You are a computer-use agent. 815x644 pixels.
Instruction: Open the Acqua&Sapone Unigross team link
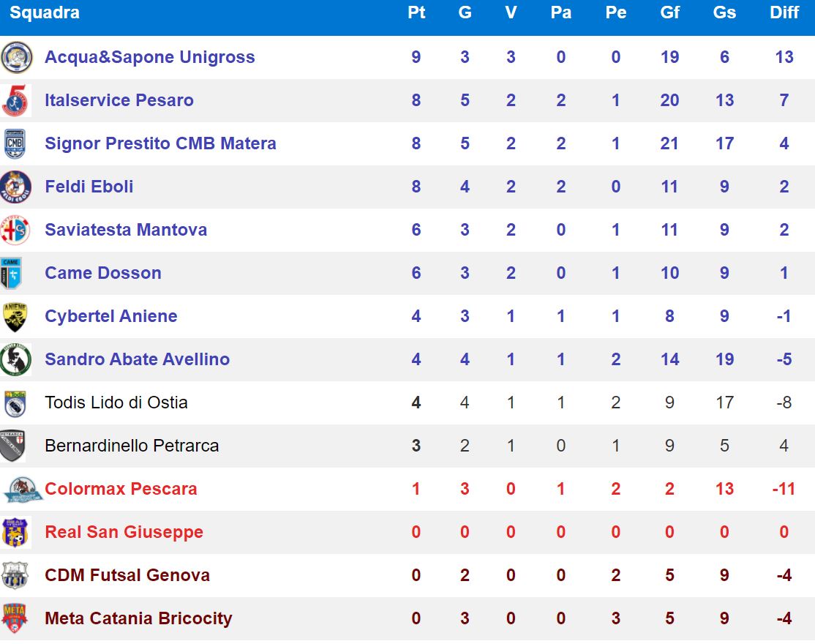pyautogui.click(x=150, y=57)
